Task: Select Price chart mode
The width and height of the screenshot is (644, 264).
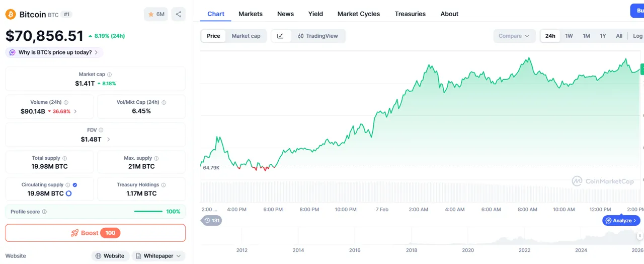Action: (x=213, y=36)
